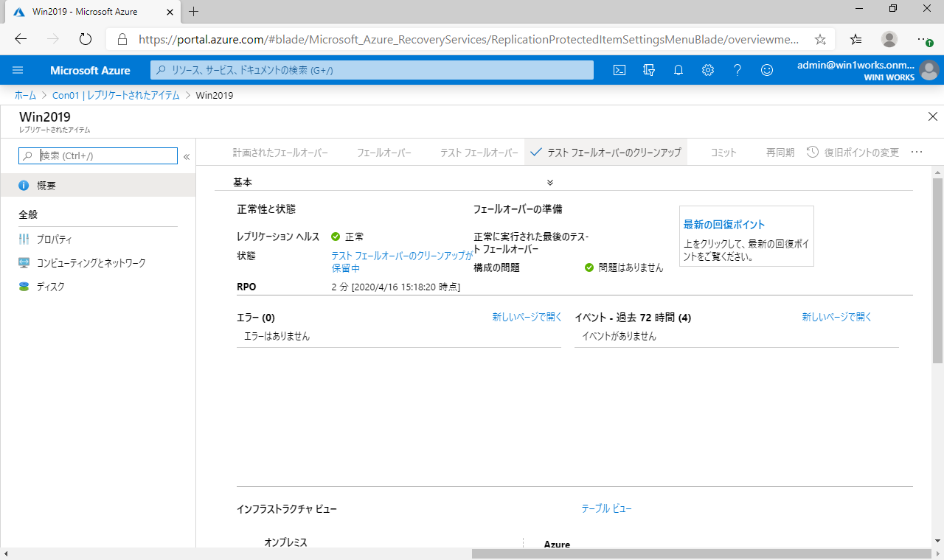The image size is (944, 560).
Task: Click テスト フェールオーバーのクリーンアップ command
Action: point(605,153)
